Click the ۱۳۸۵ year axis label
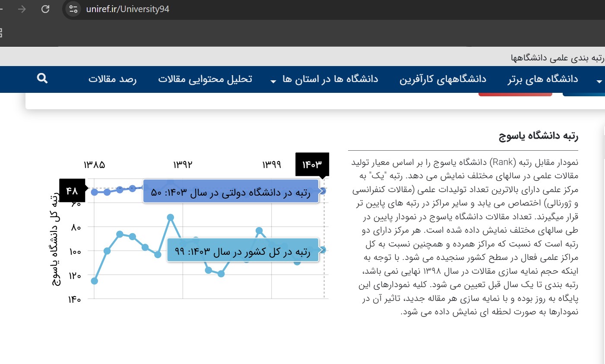 [x=94, y=165]
